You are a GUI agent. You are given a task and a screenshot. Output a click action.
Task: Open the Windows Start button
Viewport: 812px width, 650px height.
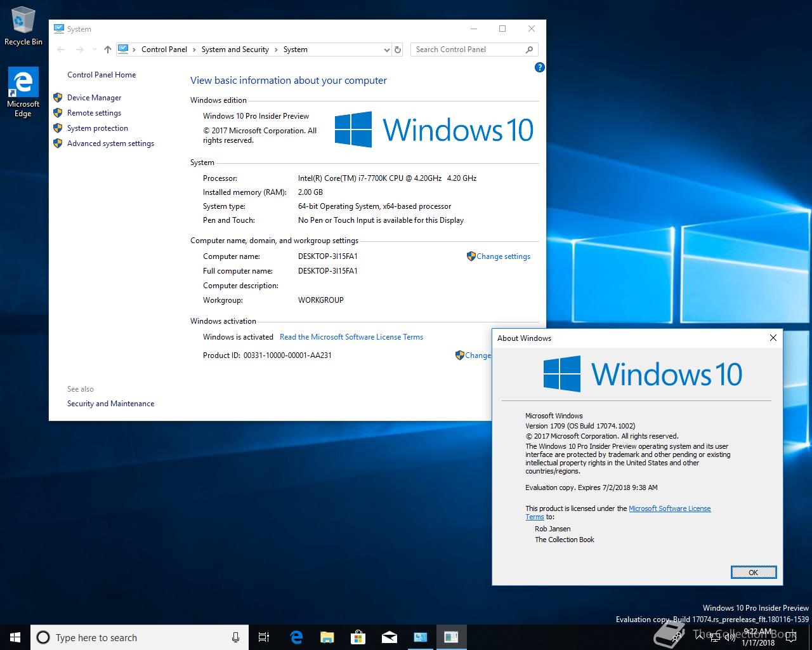(x=15, y=637)
